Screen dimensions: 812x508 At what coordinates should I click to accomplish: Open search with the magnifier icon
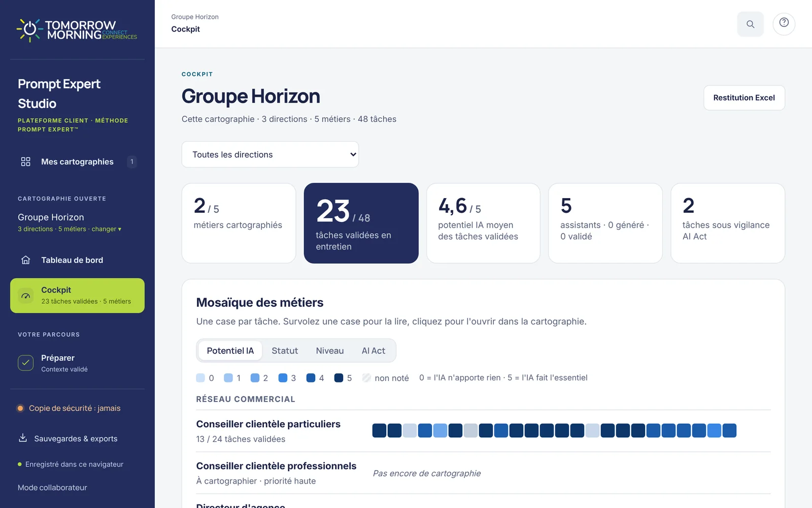point(750,24)
